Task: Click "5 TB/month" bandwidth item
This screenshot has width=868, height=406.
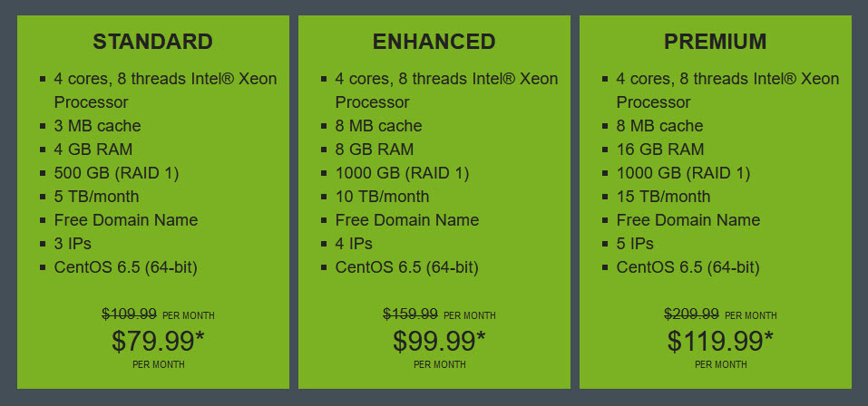Action: (x=96, y=197)
